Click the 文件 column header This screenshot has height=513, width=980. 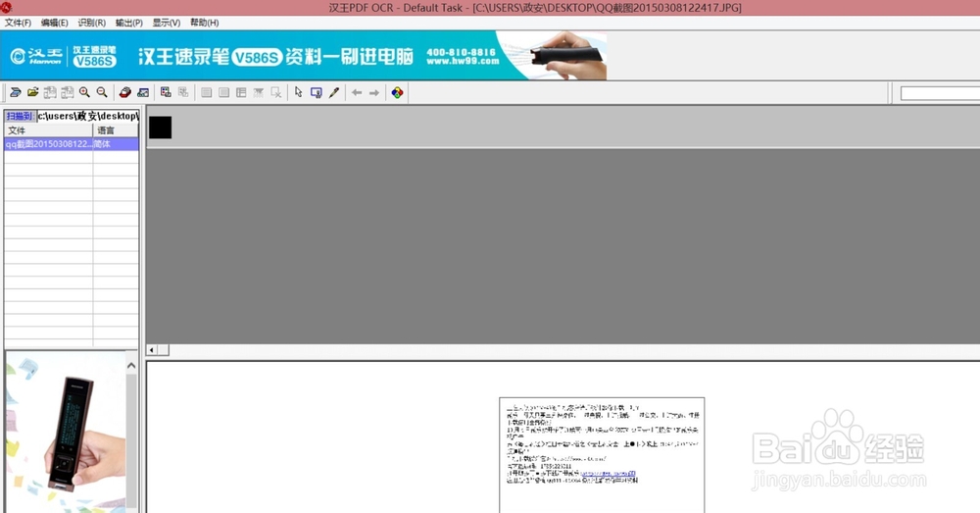(49, 130)
